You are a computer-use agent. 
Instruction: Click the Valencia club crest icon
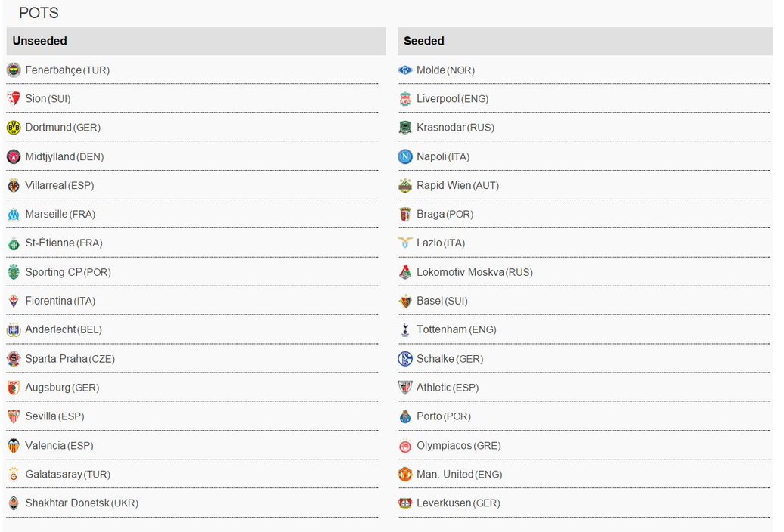tap(14, 446)
